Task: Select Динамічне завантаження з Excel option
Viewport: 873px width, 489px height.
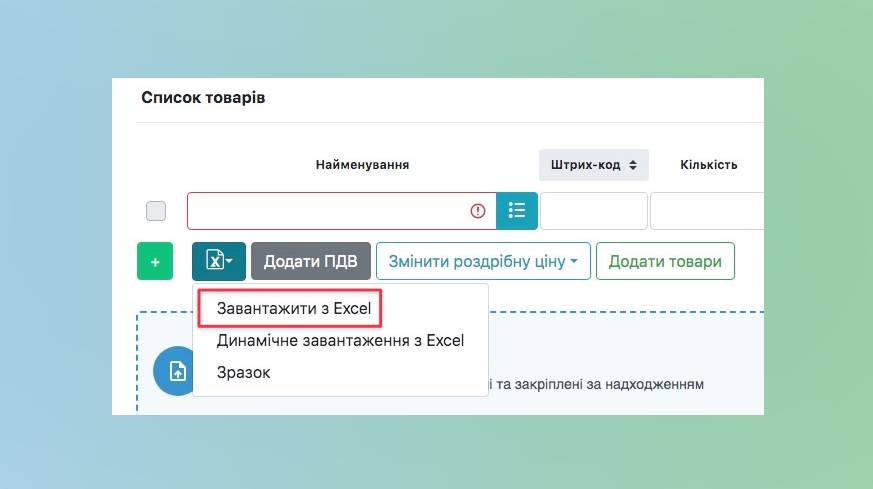Action: [x=340, y=340]
